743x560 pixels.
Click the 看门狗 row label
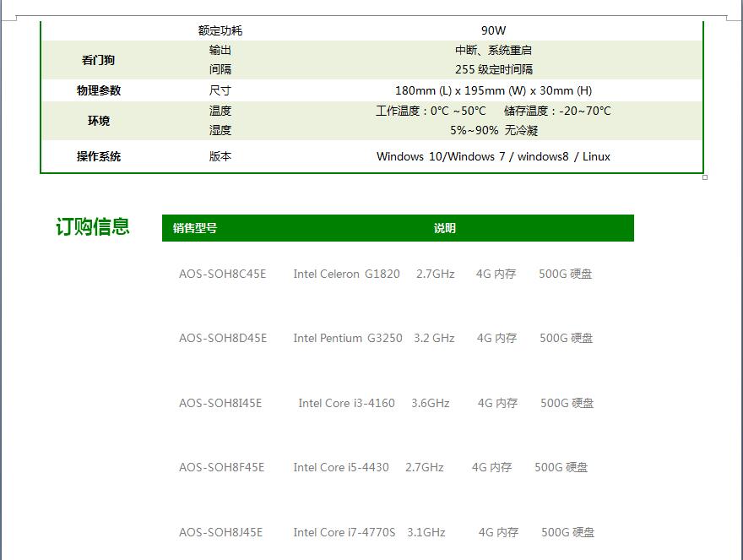(99, 60)
